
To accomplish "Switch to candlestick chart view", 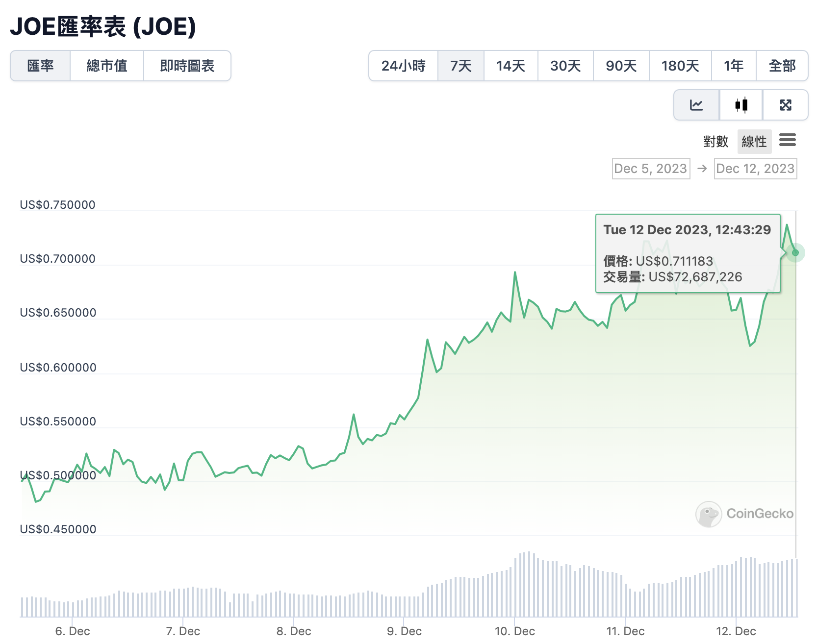I will point(740,104).
